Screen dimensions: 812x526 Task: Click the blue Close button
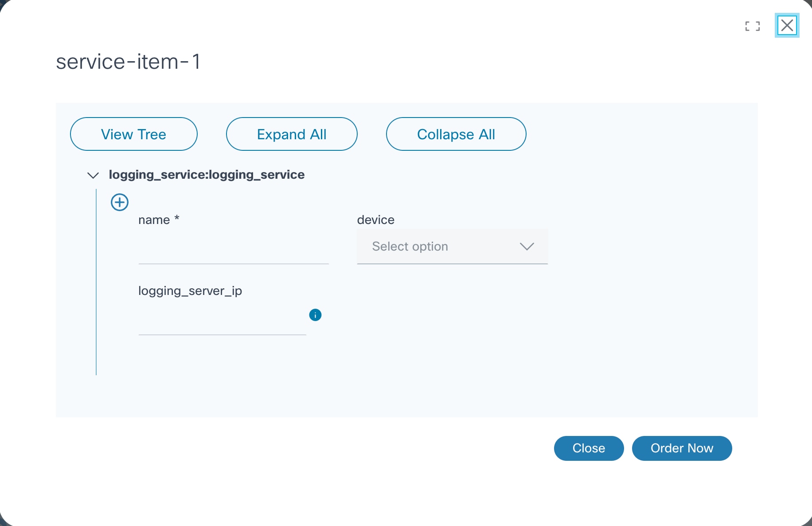589,448
